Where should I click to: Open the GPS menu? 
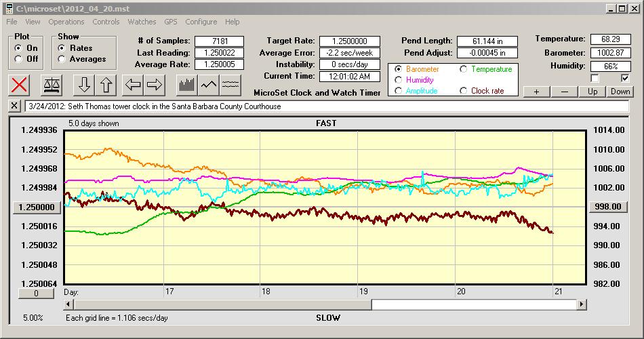click(170, 22)
